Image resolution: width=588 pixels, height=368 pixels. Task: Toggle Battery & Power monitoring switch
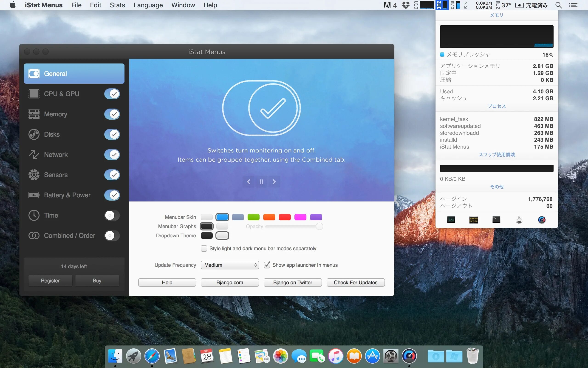pos(112,195)
